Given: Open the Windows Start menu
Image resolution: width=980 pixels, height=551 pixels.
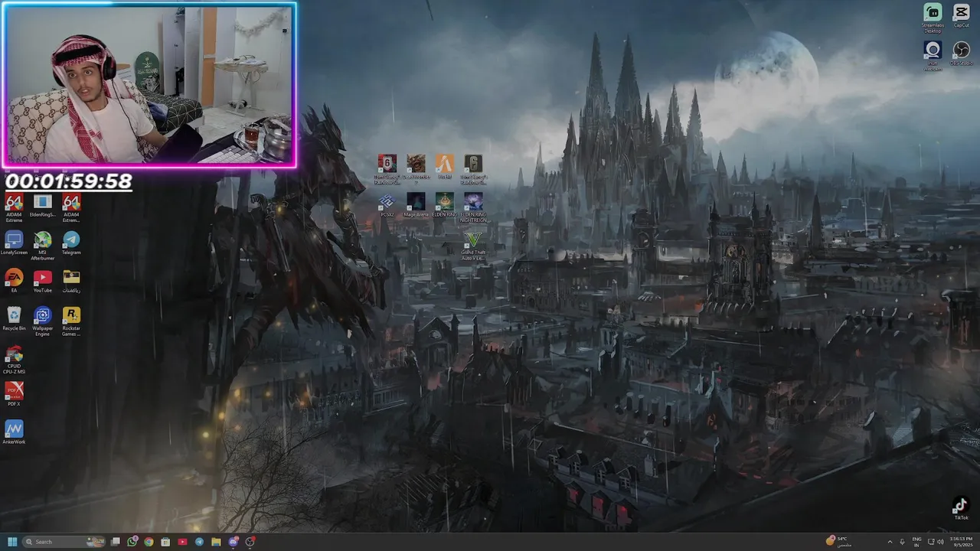Looking at the screenshot, I should tap(12, 542).
